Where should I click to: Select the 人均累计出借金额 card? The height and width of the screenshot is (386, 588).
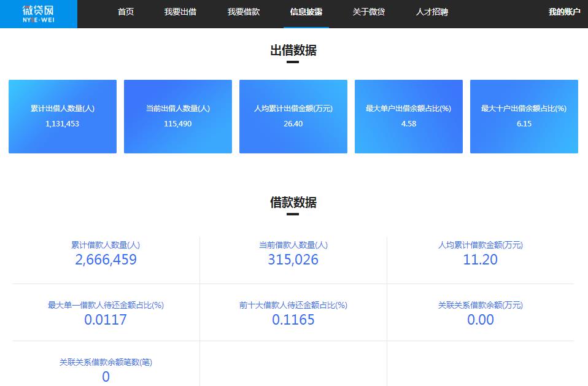[x=293, y=116]
